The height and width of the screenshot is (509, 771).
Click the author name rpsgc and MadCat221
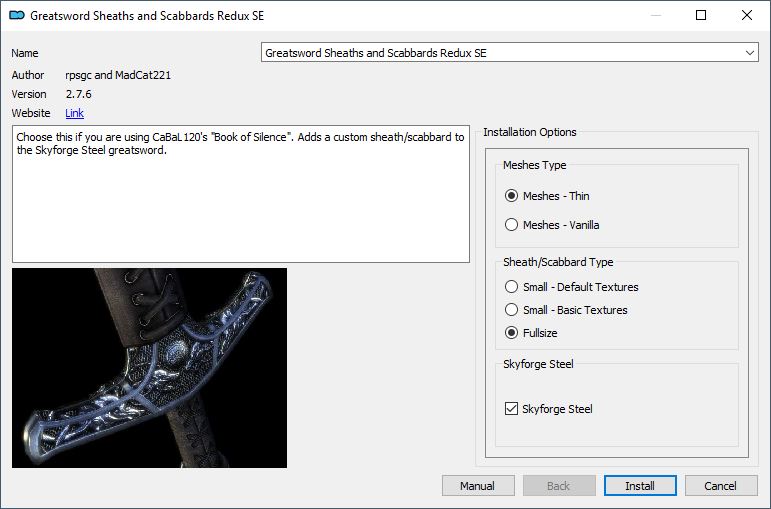point(118,75)
